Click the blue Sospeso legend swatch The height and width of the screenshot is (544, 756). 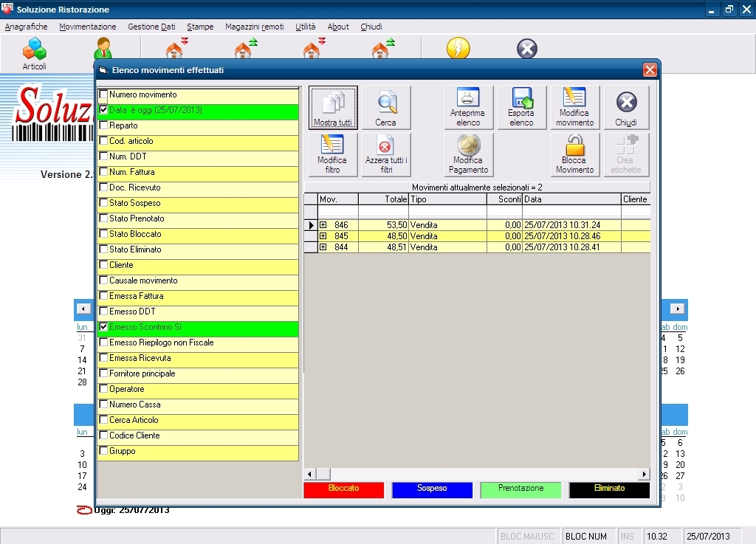432,489
